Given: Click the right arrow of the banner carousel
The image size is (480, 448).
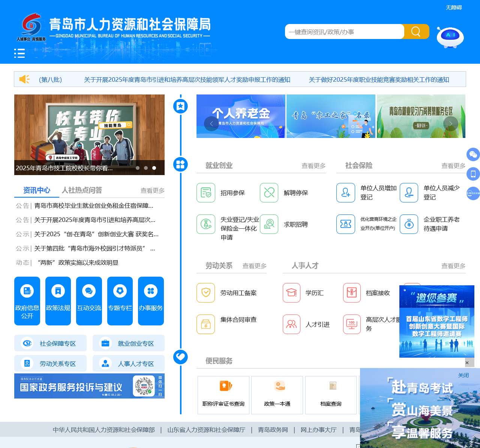Looking at the screenshot, I should (450, 124).
